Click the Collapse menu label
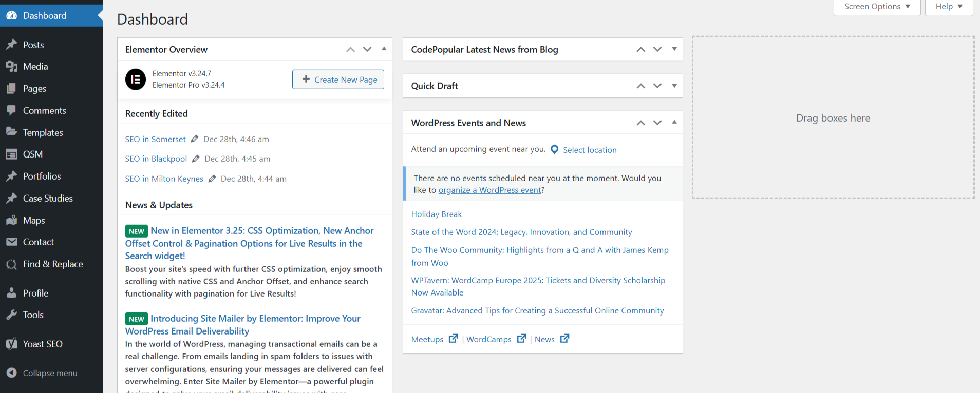980x393 pixels. (x=50, y=373)
